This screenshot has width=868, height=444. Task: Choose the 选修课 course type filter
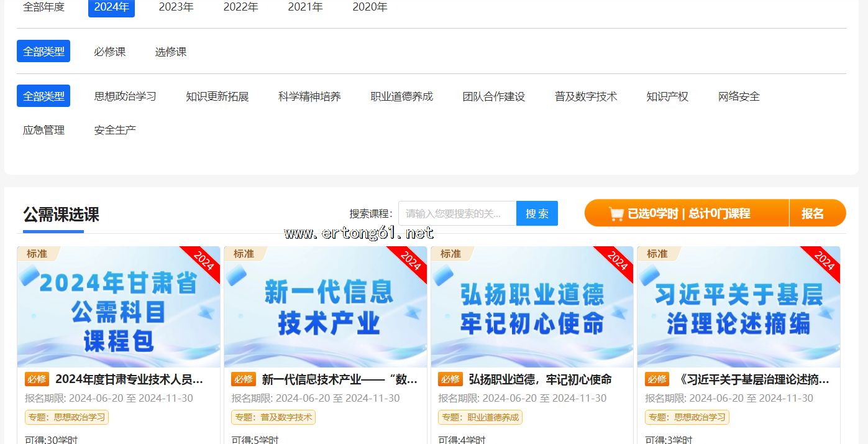(x=171, y=52)
